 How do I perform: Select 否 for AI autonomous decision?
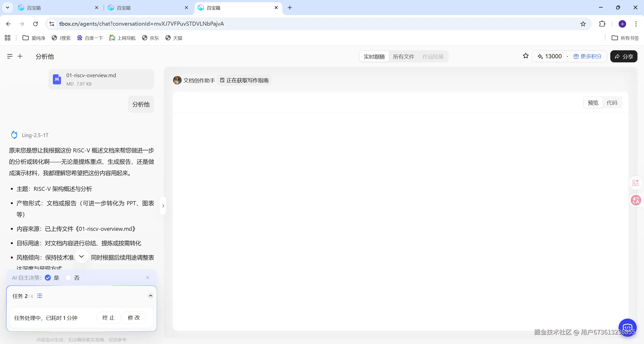(68, 278)
